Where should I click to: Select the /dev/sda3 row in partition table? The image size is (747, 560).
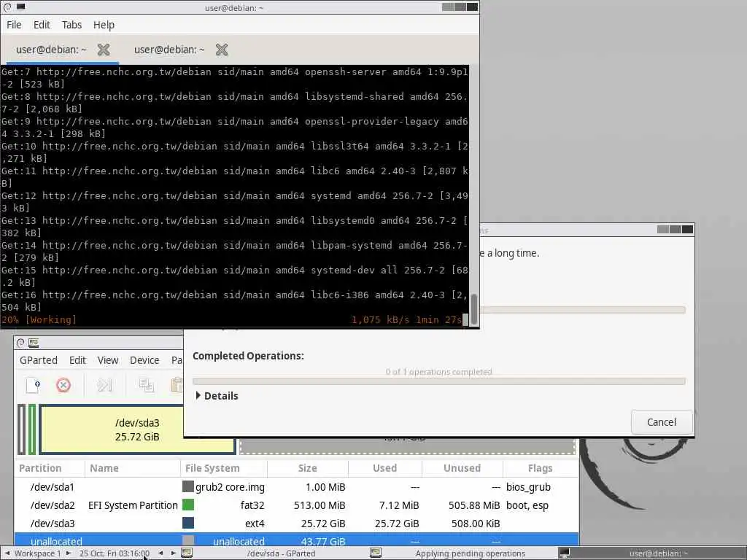click(296, 523)
